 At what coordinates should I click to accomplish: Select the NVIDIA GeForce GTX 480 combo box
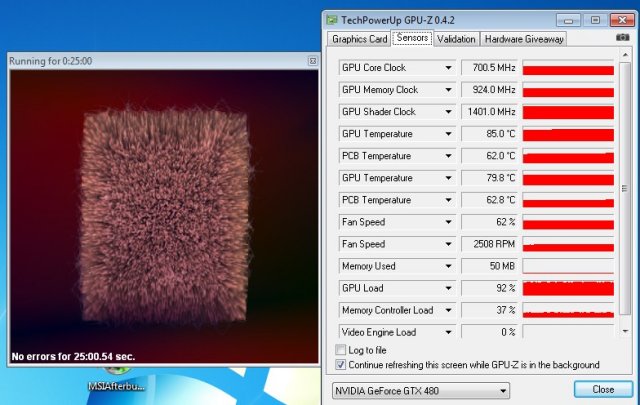(421, 391)
